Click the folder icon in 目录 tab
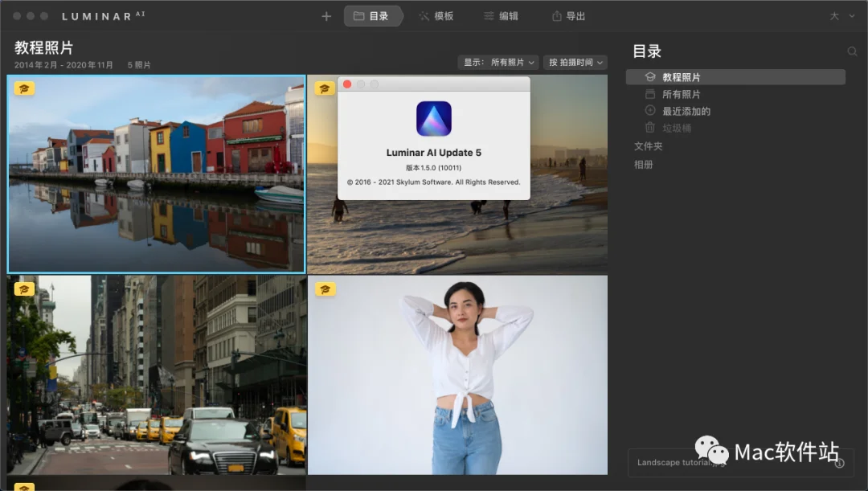Image resolution: width=868 pixels, height=491 pixels. (358, 16)
